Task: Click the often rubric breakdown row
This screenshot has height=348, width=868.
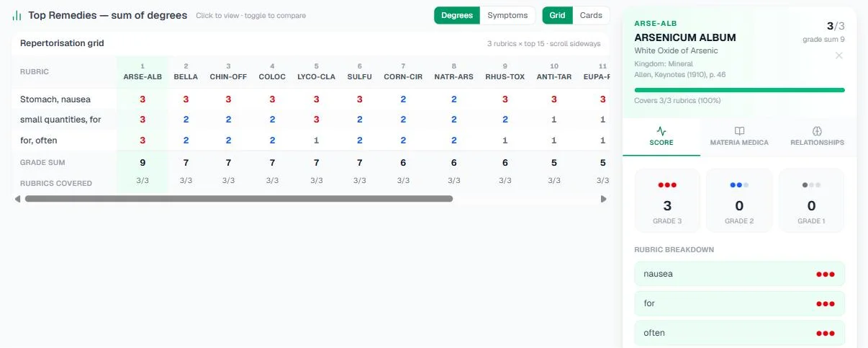Action: tap(739, 333)
